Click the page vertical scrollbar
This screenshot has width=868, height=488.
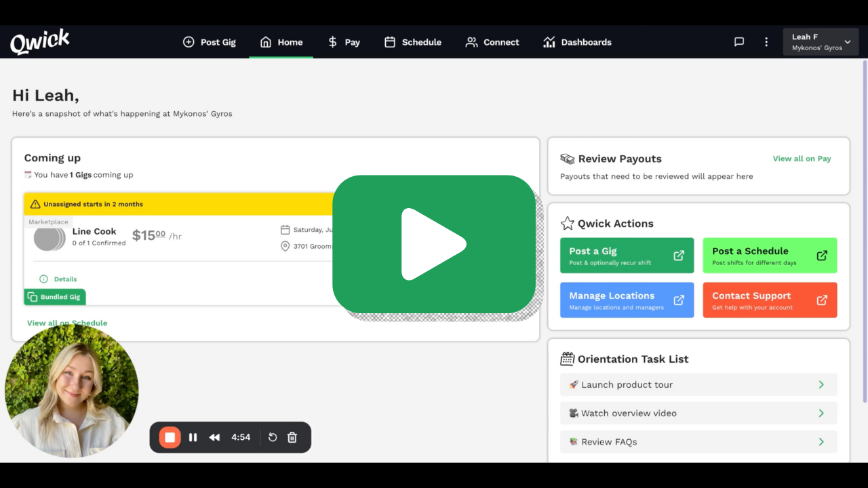(x=865, y=230)
